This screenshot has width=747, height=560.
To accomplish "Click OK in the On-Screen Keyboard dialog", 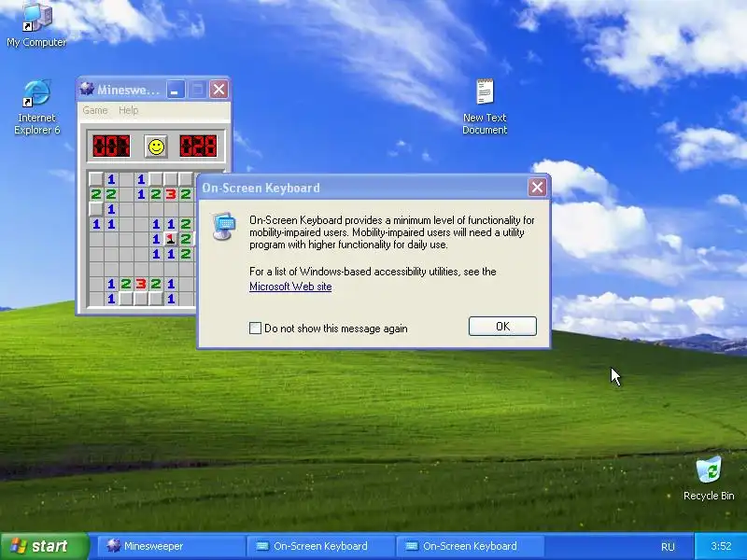I will pos(502,326).
